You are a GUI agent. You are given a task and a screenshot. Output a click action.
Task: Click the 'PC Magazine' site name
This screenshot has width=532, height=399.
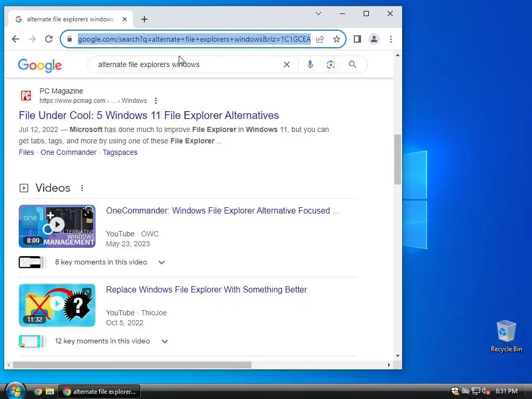tap(61, 91)
